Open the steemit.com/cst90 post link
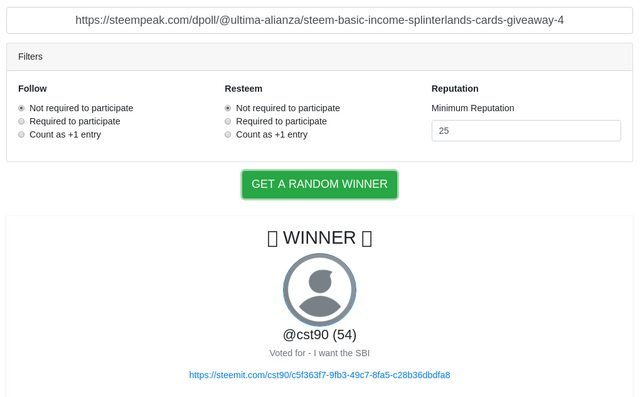Image resolution: width=640 pixels, height=397 pixels. pyautogui.click(x=320, y=375)
